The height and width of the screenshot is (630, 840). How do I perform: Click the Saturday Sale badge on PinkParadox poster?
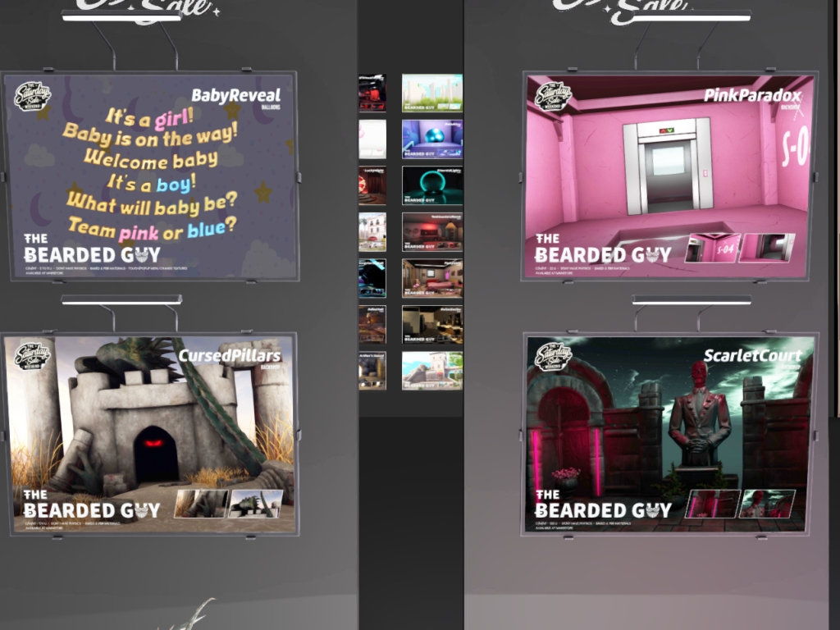tap(553, 95)
